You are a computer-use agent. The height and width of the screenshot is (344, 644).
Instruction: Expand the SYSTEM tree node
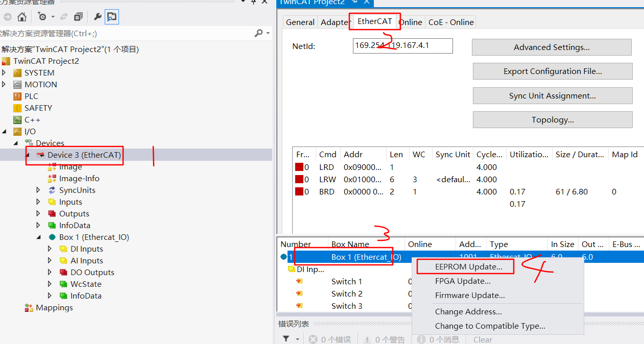tap(5, 73)
